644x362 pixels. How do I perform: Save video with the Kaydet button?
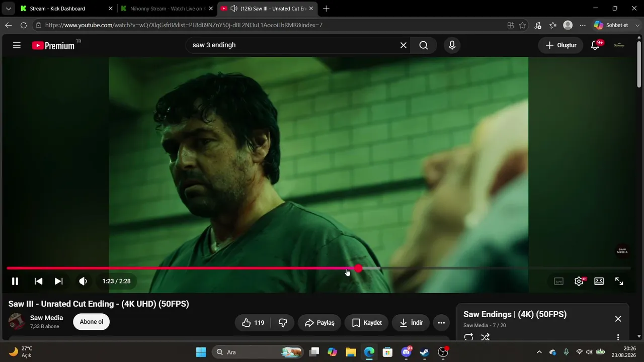coord(367,323)
